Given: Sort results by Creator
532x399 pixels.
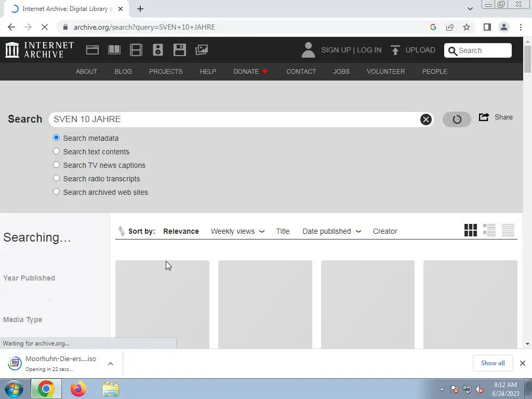Looking at the screenshot, I should 385,231.
